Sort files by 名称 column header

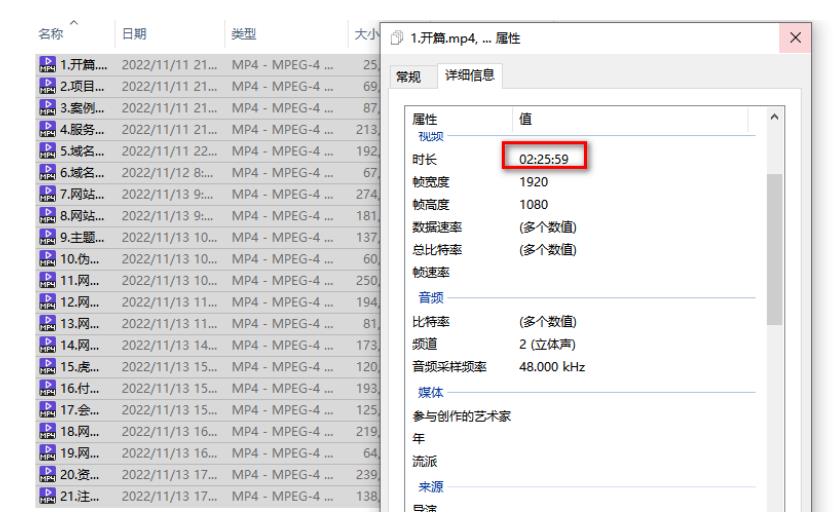(52, 35)
